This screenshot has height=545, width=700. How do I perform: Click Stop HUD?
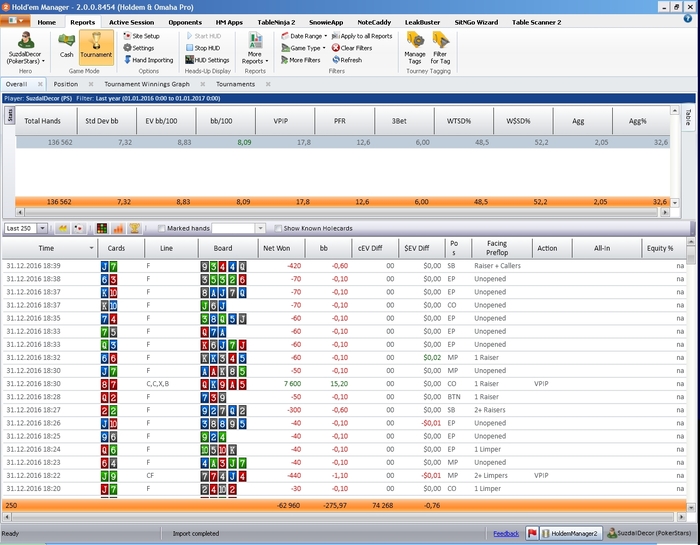click(x=203, y=48)
